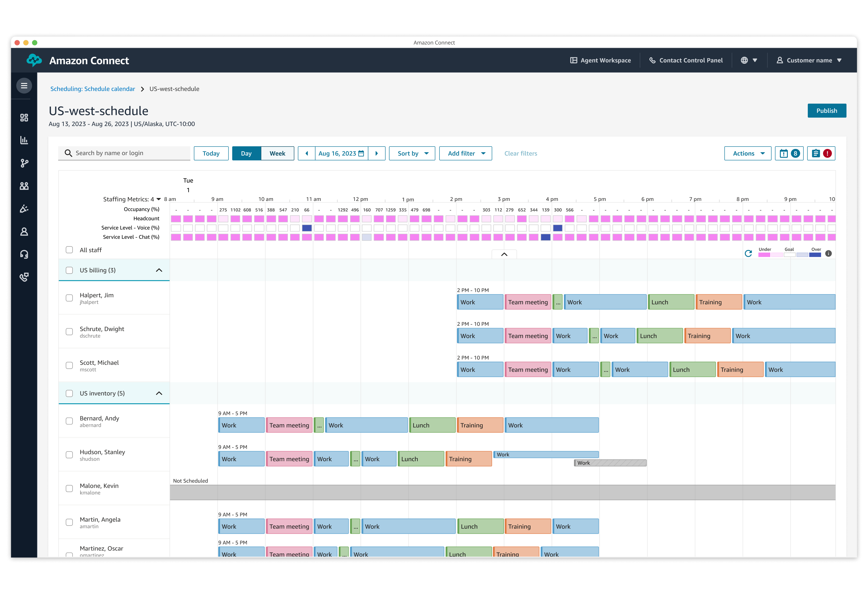Open the Sort by dropdown

coord(412,153)
